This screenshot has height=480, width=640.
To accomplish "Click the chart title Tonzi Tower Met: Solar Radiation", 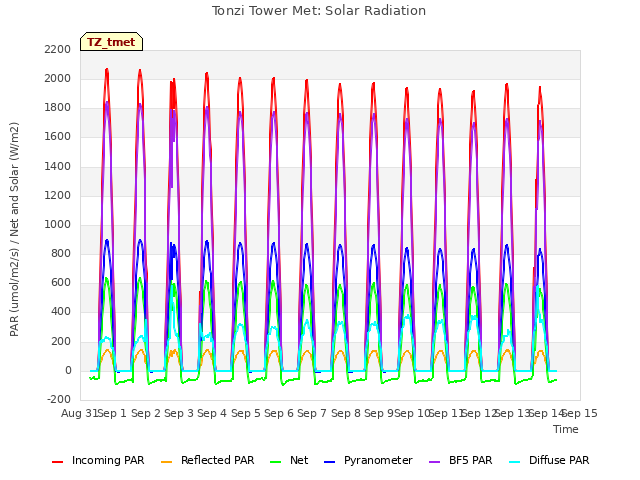I will pyautogui.click(x=319, y=11).
